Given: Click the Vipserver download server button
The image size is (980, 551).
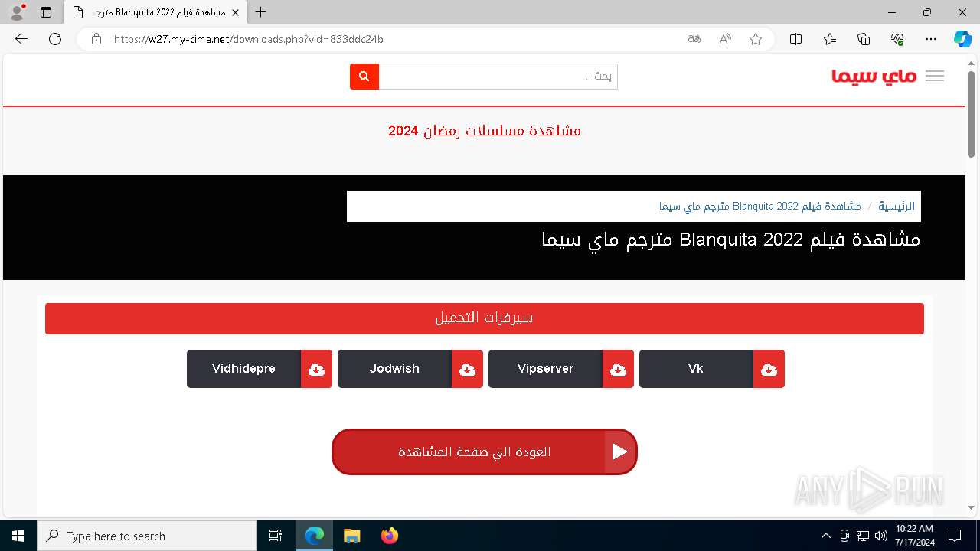Looking at the screenshot, I should pos(561,369).
